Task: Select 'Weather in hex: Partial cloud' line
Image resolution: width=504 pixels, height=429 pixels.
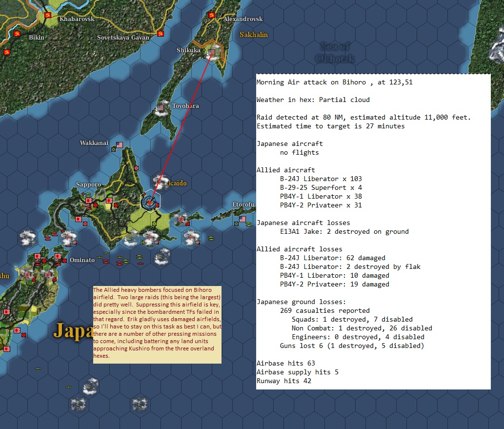Action: pyautogui.click(x=313, y=100)
